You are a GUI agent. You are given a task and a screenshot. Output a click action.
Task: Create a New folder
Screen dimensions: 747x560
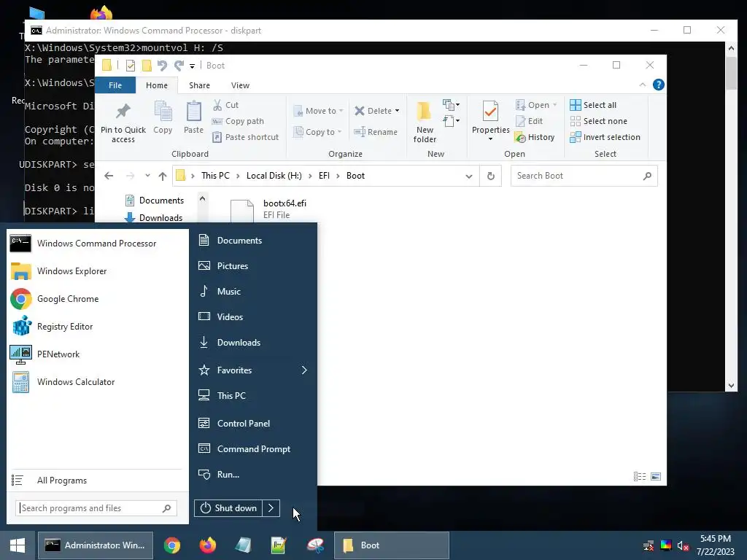(425, 122)
